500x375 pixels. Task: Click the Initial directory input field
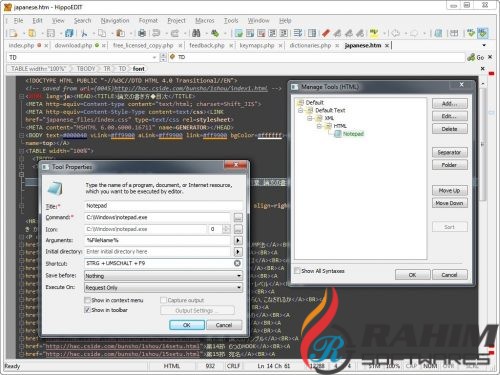157,252
